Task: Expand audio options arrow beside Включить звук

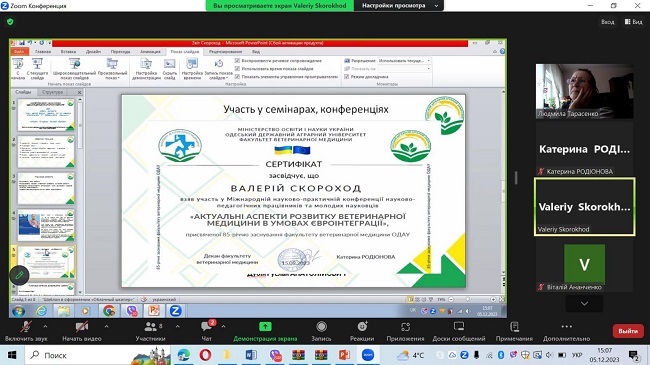Action: [45, 327]
